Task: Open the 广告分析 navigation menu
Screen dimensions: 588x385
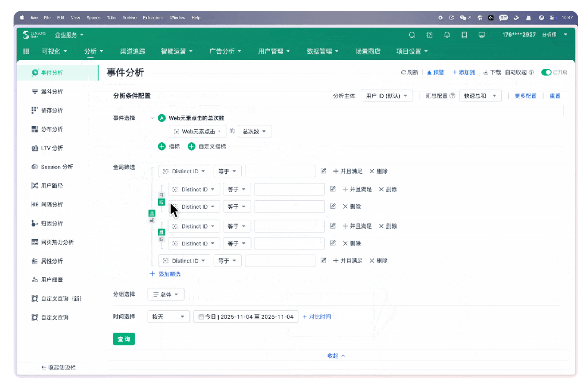Action: pos(225,51)
